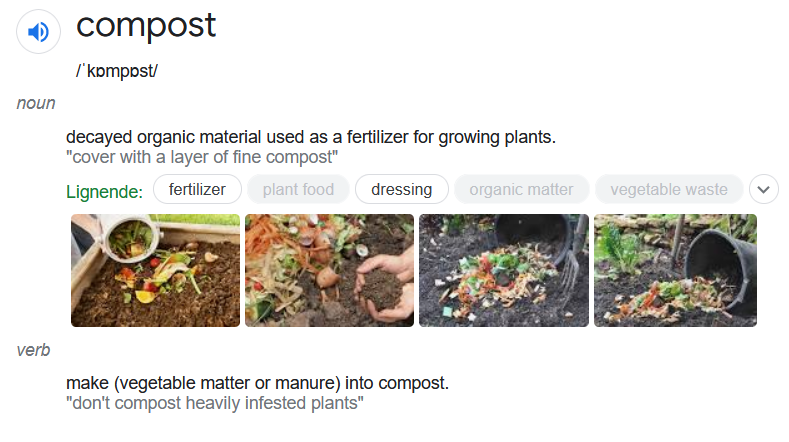Image resolution: width=789 pixels, height=442 pixels.
Task: Click the 'decayed organic material' definition text
Action: (x=310, y=136)
